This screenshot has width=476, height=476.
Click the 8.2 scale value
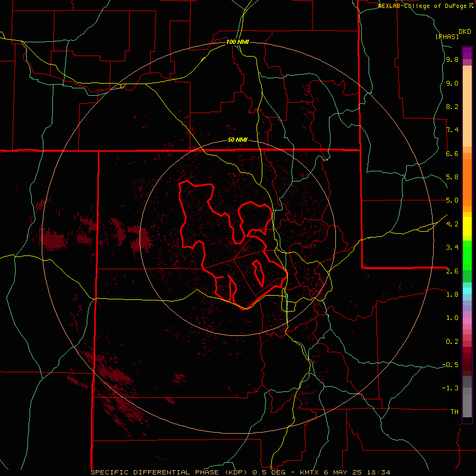(452, 106)
